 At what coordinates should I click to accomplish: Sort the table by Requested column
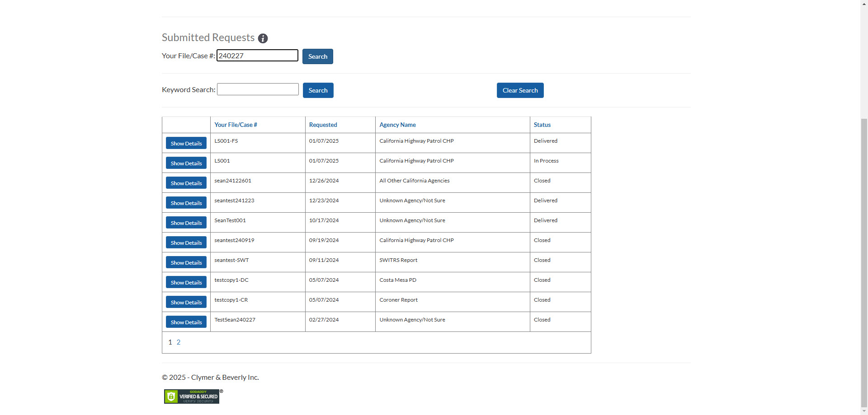point(323,125)
